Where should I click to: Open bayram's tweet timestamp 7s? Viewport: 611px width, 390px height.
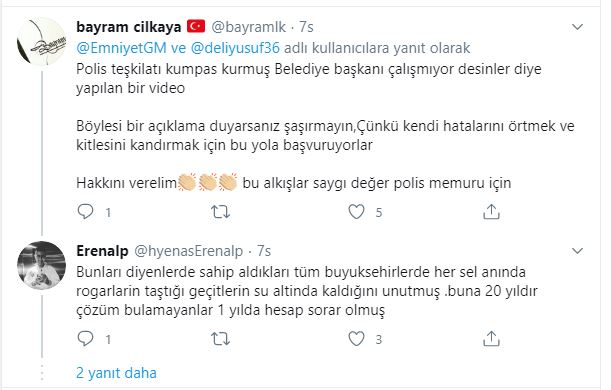coord(306,27)
